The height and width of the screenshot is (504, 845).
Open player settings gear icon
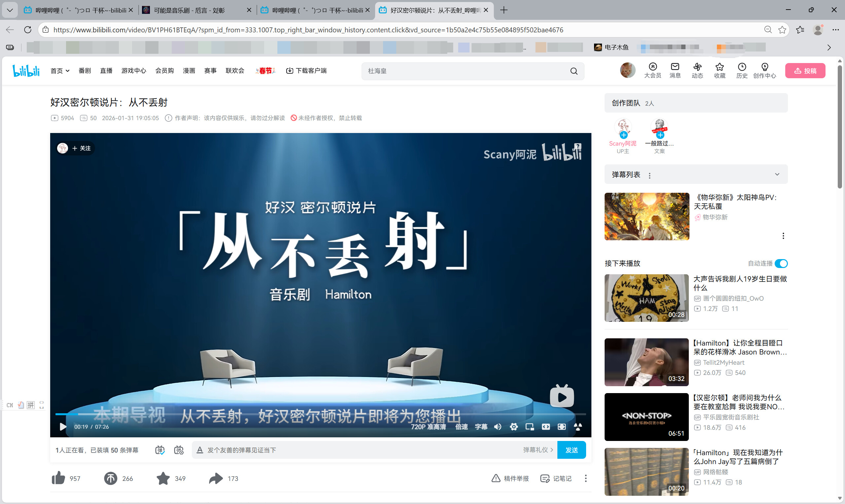pos(514,426)
